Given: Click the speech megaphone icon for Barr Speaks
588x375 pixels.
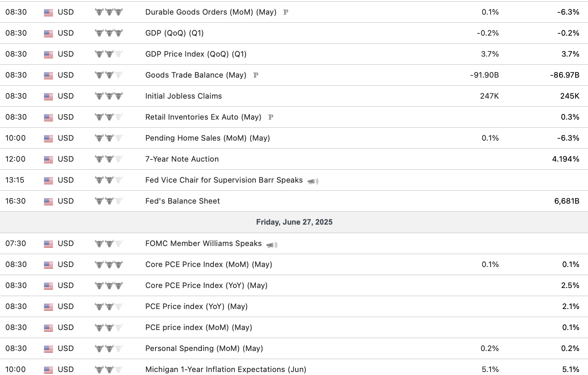Looking at the screenshot, I should pyautogui.click(x=313, y=181).
